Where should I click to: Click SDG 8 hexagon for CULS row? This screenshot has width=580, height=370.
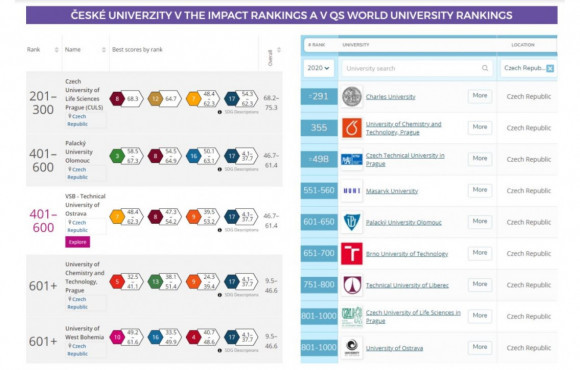coord(117,99)
